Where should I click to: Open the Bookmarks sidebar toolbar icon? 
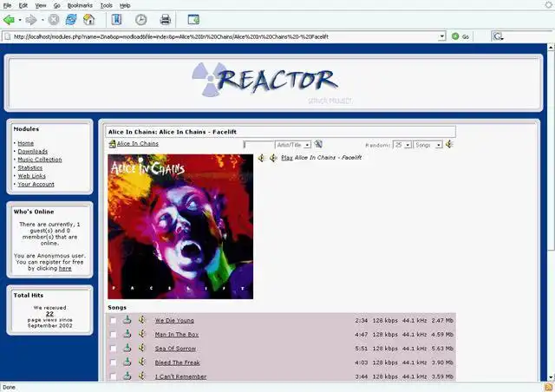(x=116, y=19)
